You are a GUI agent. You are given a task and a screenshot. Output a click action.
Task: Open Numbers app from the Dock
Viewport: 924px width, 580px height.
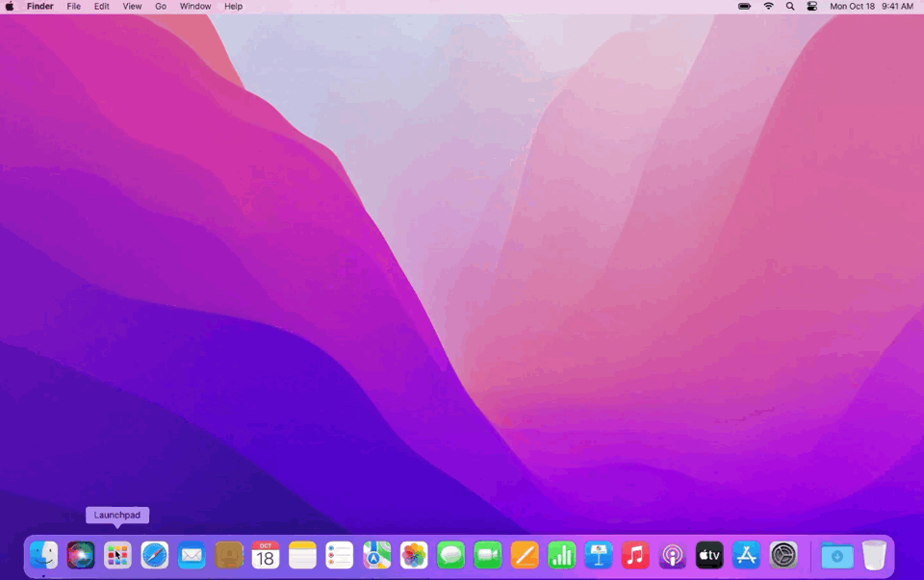(x=561, y=555)
